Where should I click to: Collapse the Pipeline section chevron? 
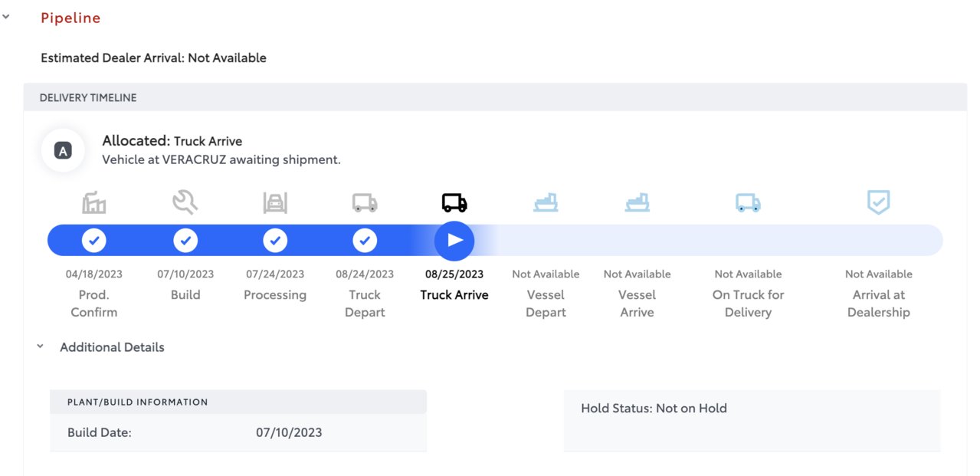[6, 15]
